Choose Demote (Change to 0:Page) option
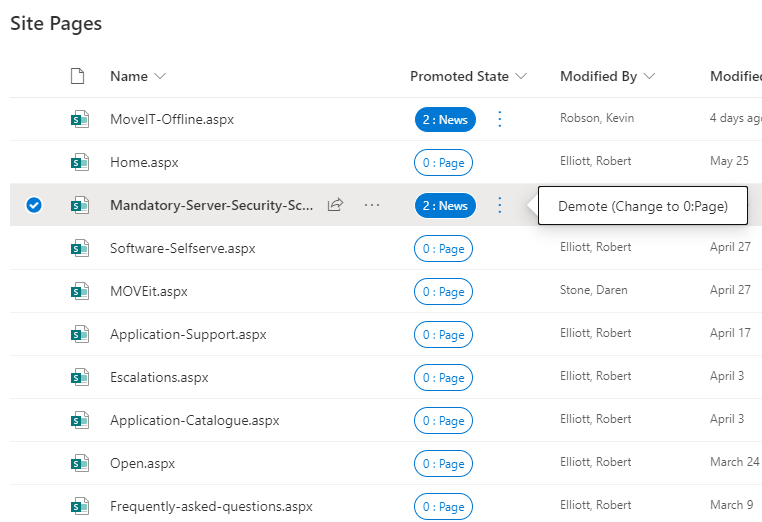 (642, 206)
